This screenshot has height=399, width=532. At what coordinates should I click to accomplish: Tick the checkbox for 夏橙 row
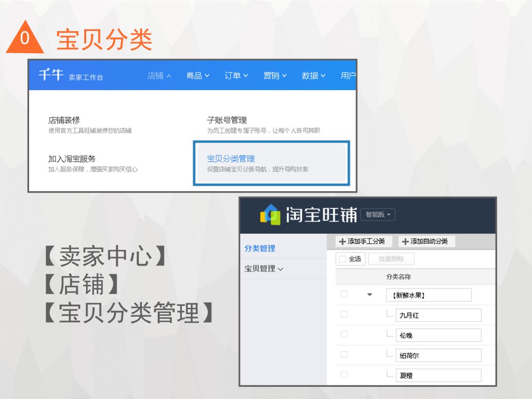[344, 374]
